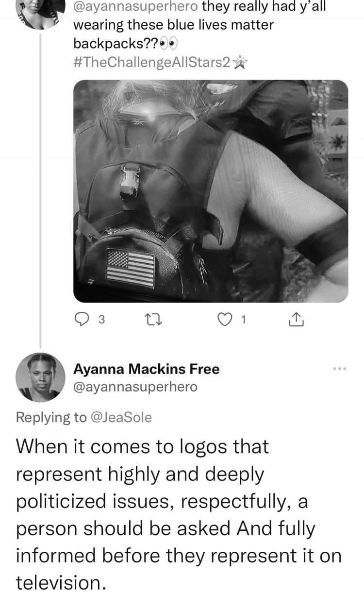Open #TheChallengeAllStars2 hashtag
Screen dimensions: 364x594
pyautogui.click(x=151, y=62)
